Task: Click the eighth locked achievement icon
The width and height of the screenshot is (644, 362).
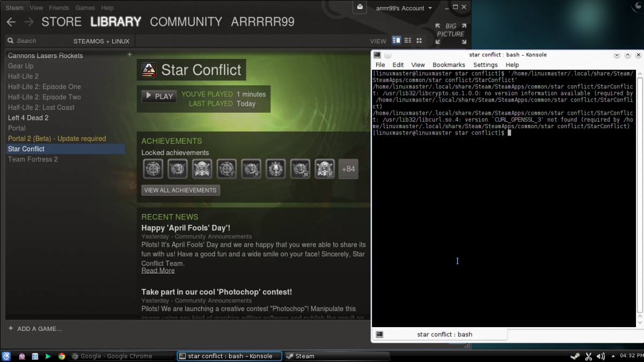Action: (x=325, y=169)
